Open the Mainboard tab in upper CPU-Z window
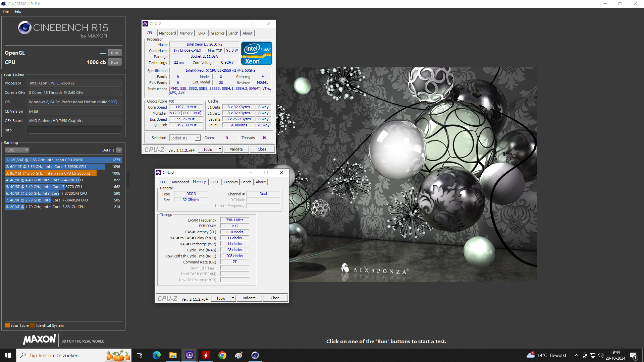Viewport: 644px width, 362px height. click(x=167, y=33)
